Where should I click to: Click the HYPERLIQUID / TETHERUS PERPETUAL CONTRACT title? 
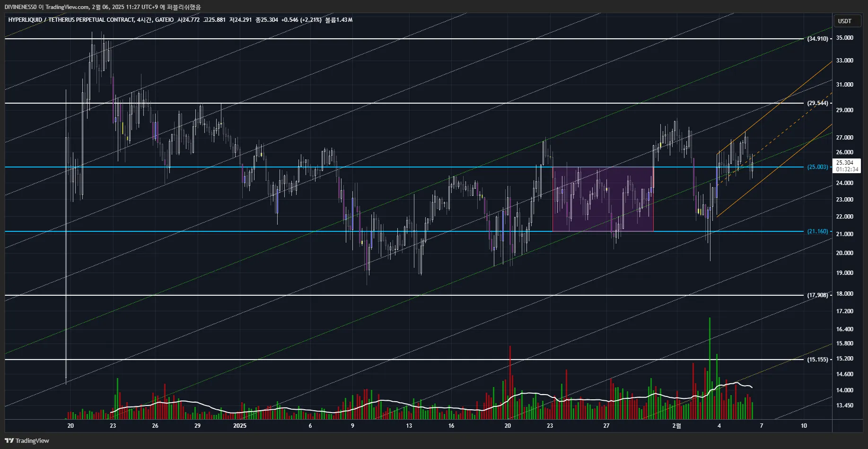[71, 20]
